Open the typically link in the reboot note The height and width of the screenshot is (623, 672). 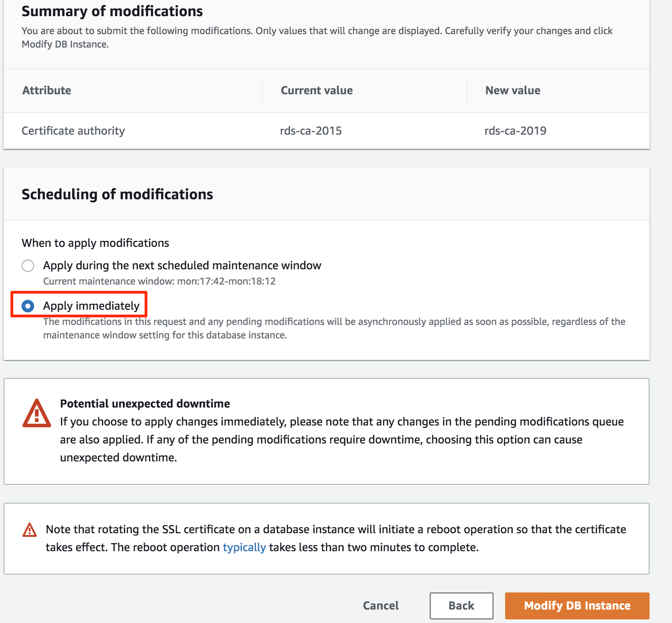coord(244,547)
